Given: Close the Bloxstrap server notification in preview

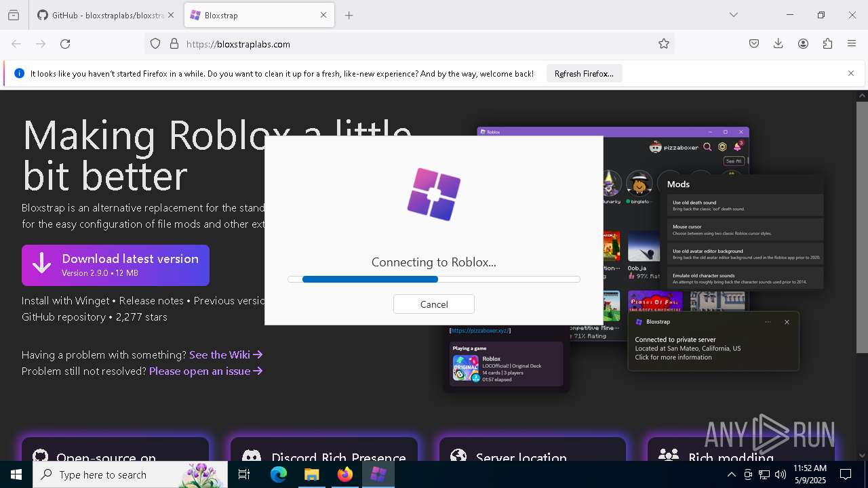Looking at the screenshot, I should pos(787,322).
